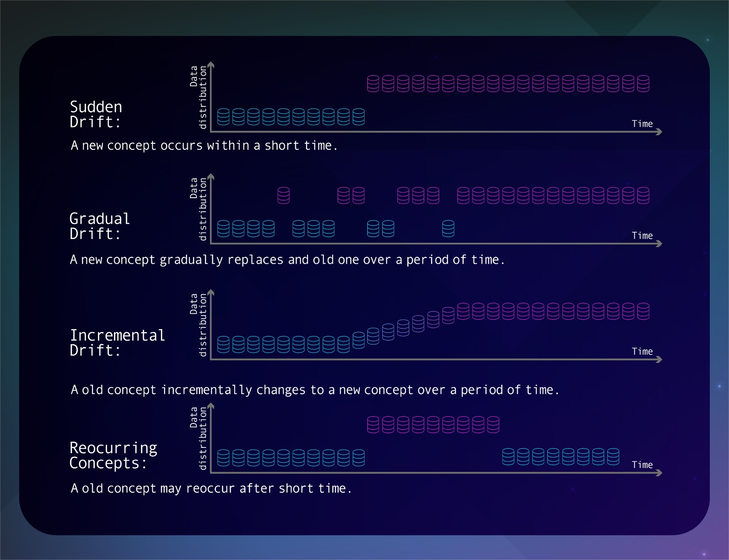Screen dimensions: 729x560
Task: Select first magenta database icon in Reoccurring Concepts chart
Action: pos(373,424)
